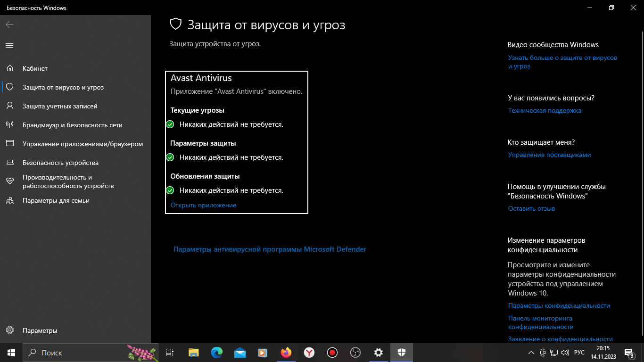The image size is (644, 362).
Task: Click the heart icon for Производительность
Action: pos(9,181)
